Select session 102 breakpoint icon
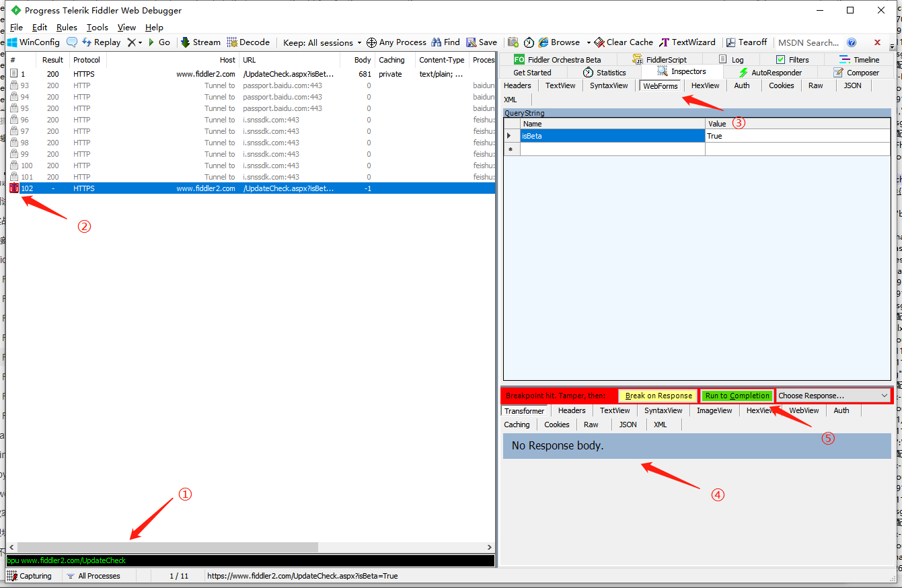 (14, 188)
